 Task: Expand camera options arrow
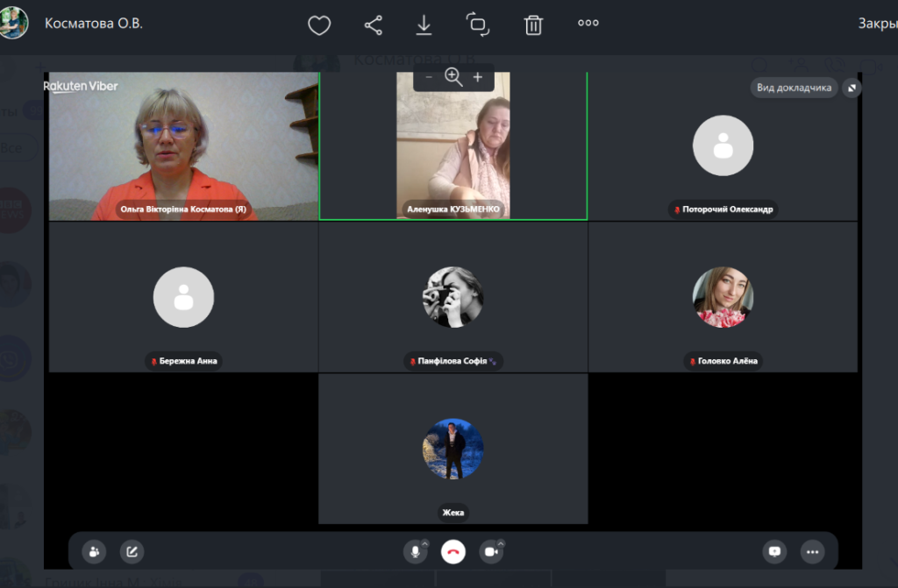pyautogui.click(x=502, y=543)
